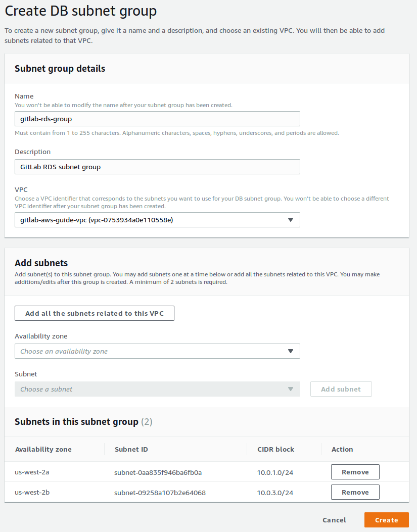The height and width of the screenshot is (532, 417).
Task: Open the VPC dropdown arrow chevron
Action: click(291, 220)
